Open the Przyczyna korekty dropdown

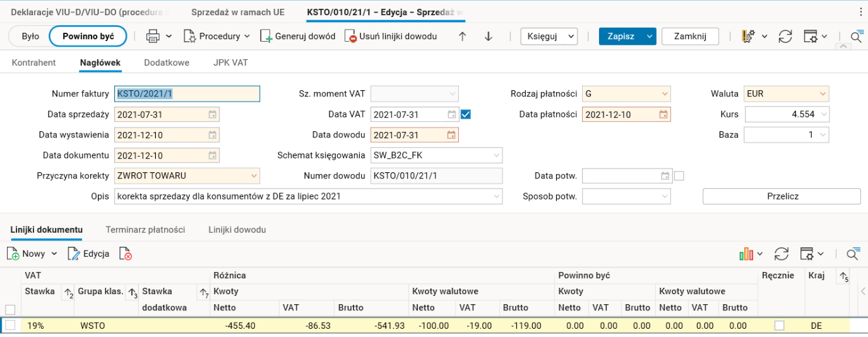pyautogui.click(x=254, y=175)
